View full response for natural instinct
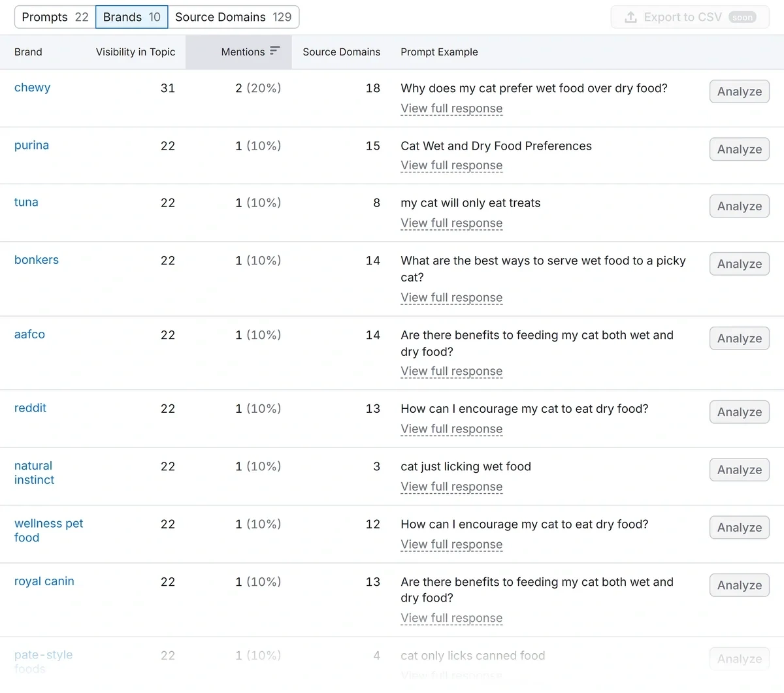784x693 pixels. click(451, 487)
